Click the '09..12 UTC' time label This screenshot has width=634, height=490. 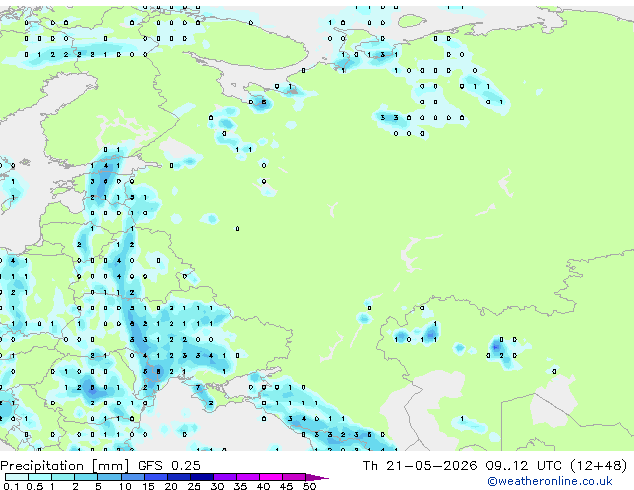click(524, 466)
